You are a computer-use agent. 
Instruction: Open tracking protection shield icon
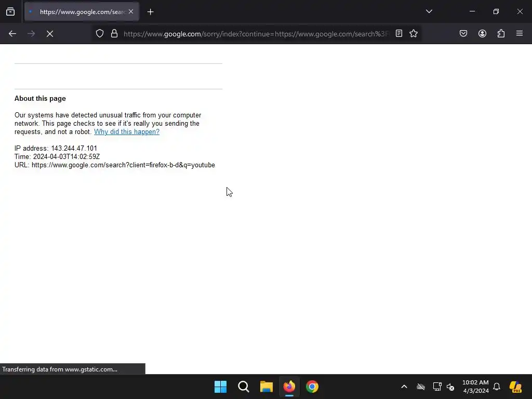point(99,34)
